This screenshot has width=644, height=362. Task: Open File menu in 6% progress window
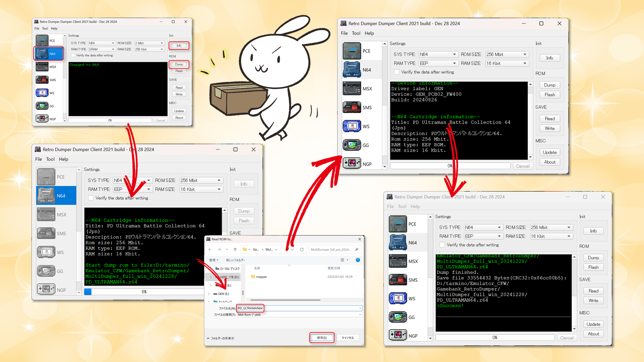(39, 159)
